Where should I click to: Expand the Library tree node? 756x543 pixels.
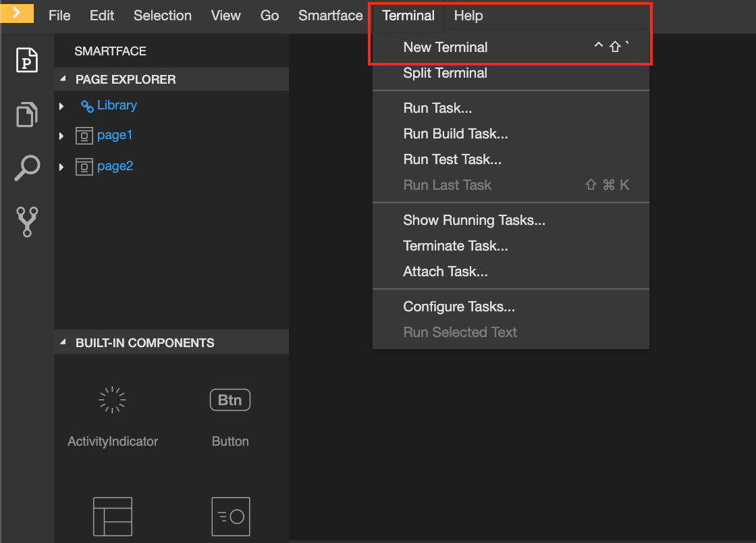61,106
